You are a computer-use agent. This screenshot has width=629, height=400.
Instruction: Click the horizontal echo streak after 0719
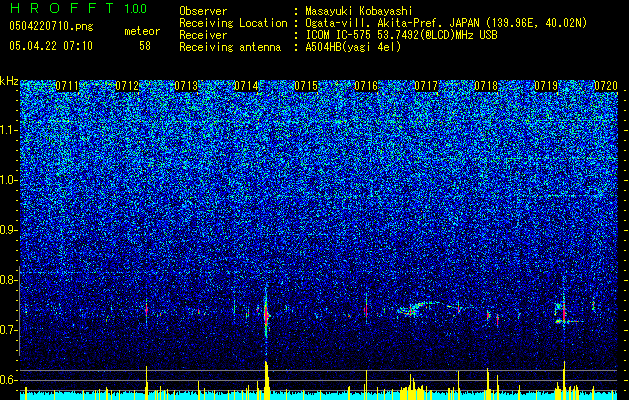[569, 321]
